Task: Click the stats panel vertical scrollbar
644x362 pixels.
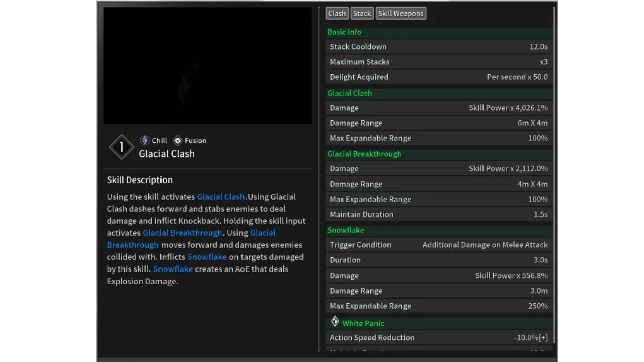Action: pyautogui.click(x=555, y=176)
